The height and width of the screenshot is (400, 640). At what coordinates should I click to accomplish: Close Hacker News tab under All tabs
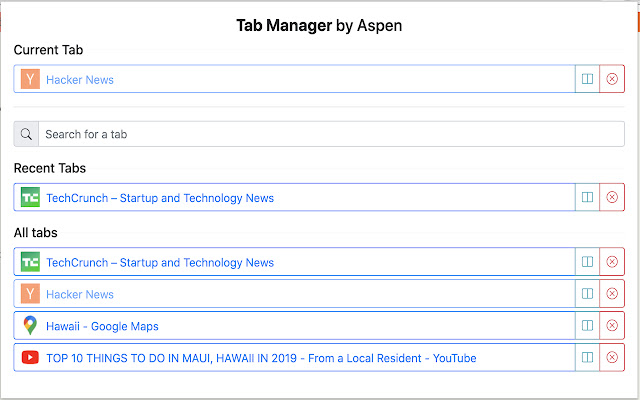click(x=612, y=293)
